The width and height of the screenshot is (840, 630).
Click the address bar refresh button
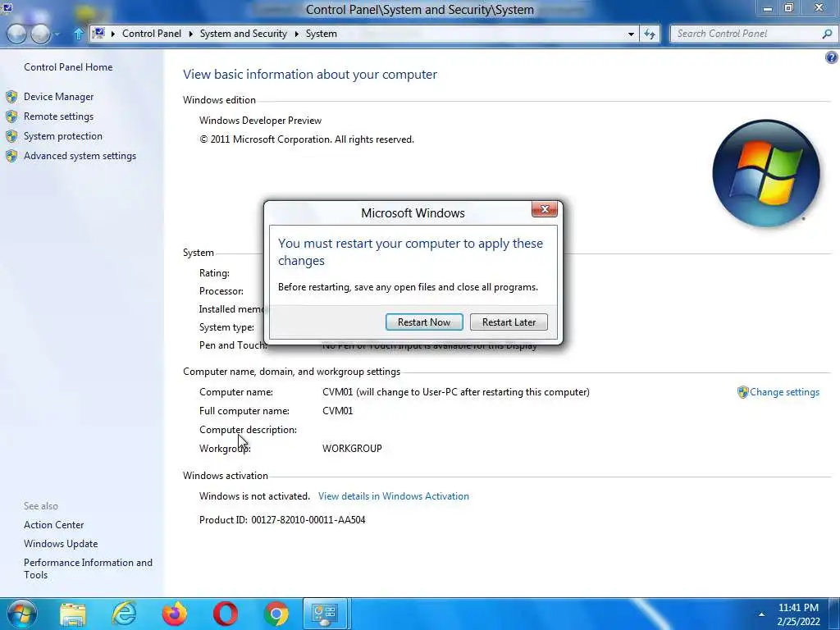[x=650, y=34]
